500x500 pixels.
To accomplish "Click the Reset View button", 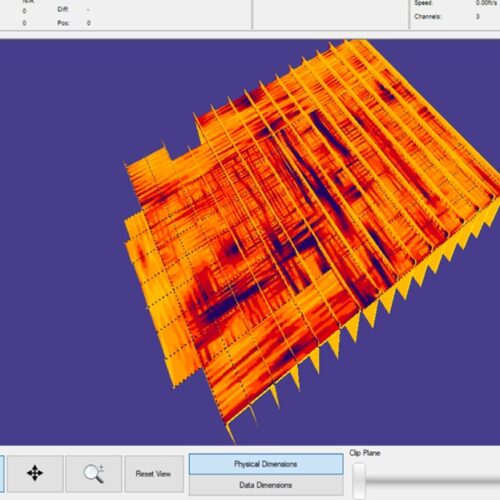I will coord(153,473).
